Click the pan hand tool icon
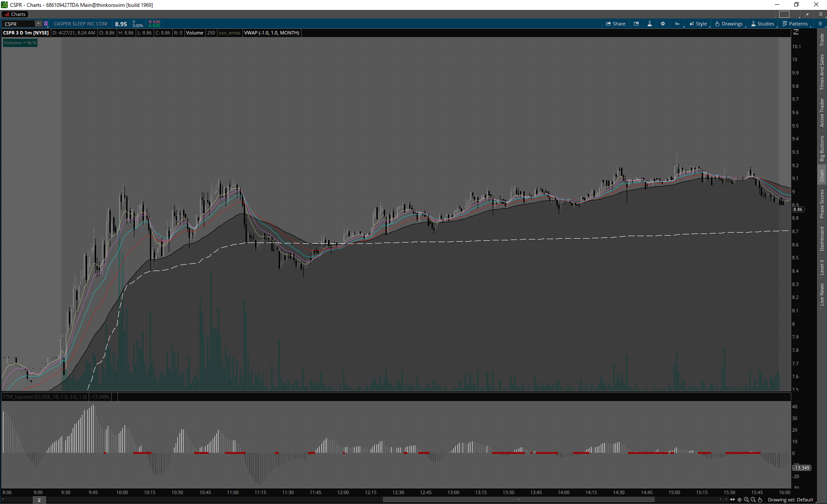Viewport: 827px width, 504px height. (760, 500)
